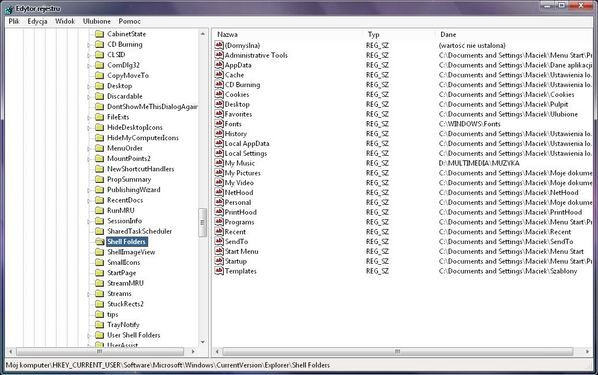Expand the CLSID key
This screenshot has width=598, height=375.
[x=88, y=55]
